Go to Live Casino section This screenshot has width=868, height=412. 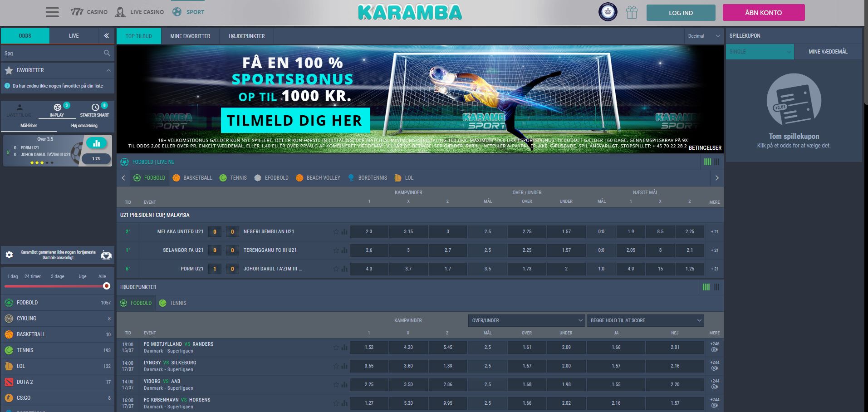tap(140, 12)
